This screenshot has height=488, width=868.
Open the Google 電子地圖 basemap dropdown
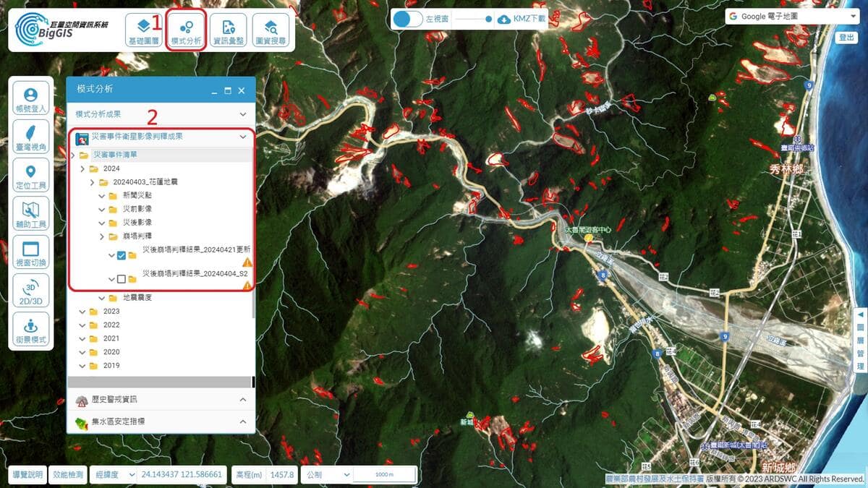(791, 17)
